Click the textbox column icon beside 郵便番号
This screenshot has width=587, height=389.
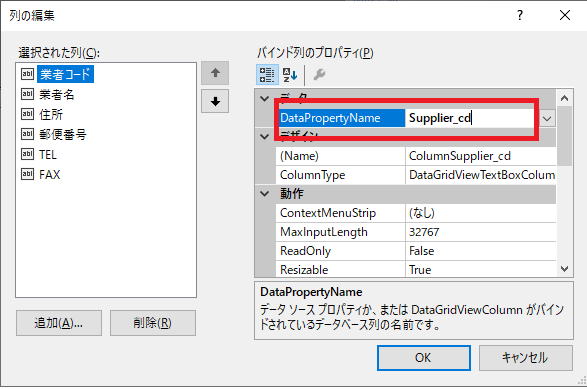click(27, 134)
